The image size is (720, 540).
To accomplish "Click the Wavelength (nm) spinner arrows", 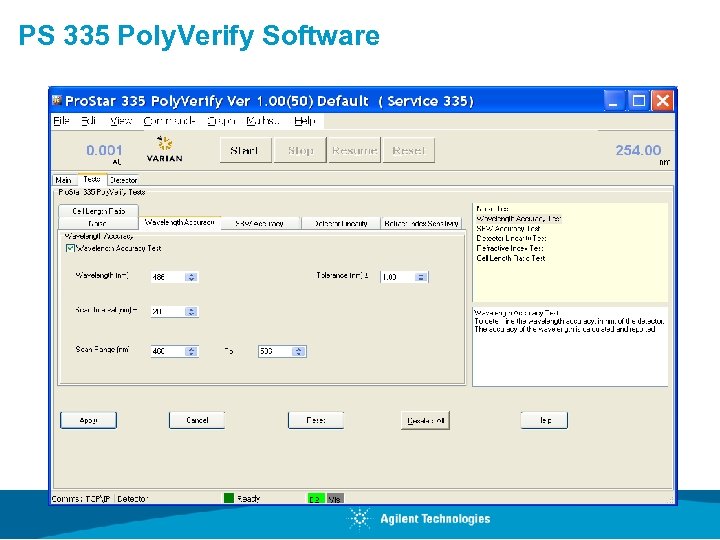I will click(x=191, y=277).
